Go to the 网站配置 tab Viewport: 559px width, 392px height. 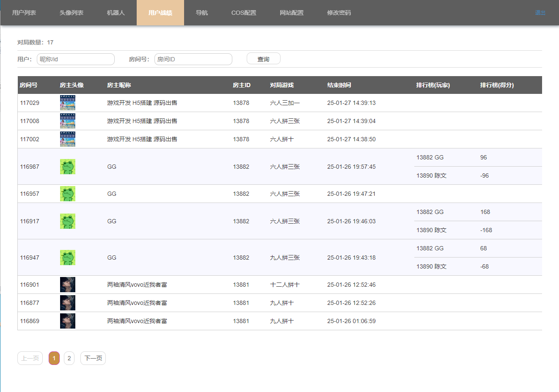292,13
